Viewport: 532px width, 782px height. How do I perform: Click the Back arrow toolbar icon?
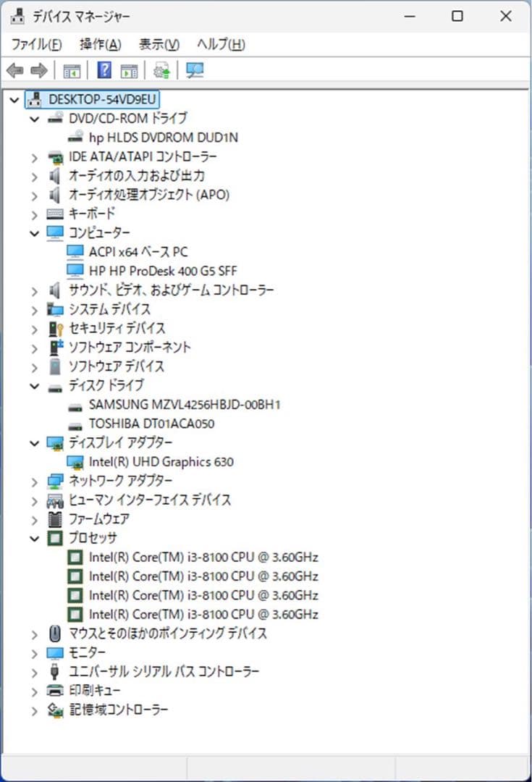click(15, 70)
